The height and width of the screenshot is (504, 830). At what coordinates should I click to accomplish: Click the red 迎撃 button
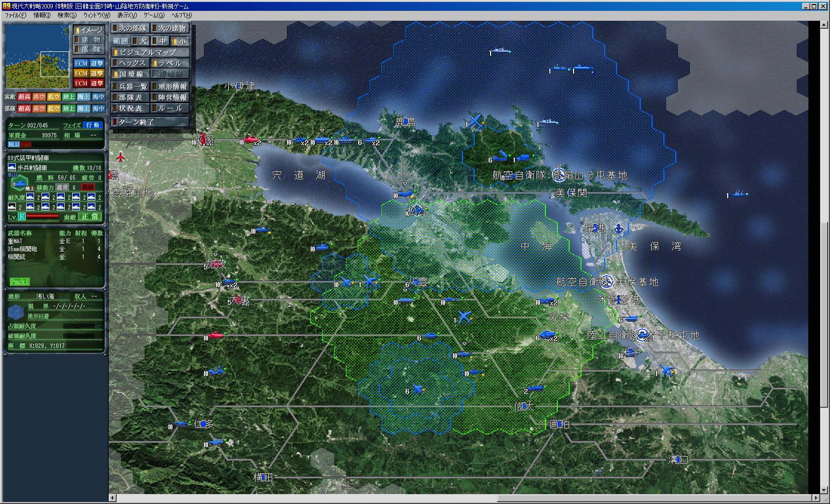pyautogui.click(x=97, y=83)
